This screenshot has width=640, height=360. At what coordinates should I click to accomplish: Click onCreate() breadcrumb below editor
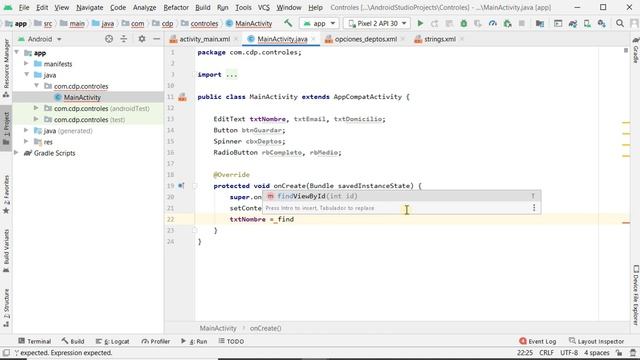pyautogui.click(x=265, y=328)
